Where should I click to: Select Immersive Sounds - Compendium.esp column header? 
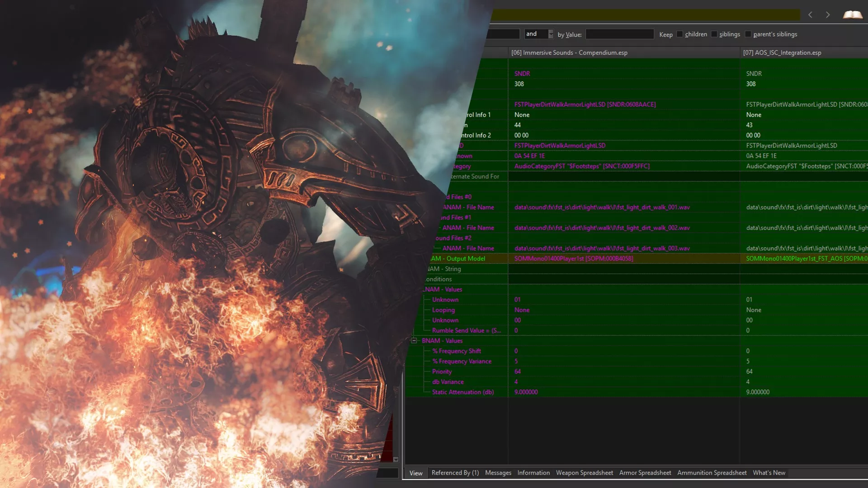[x=624, y=52]
